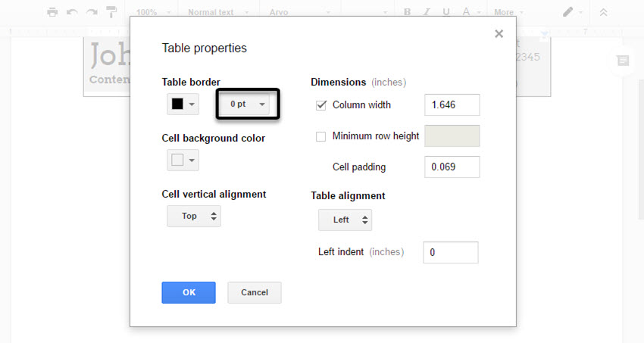644x343 pixels.
Task: Open the More toolbar dropdown
Action: (509, 12)
